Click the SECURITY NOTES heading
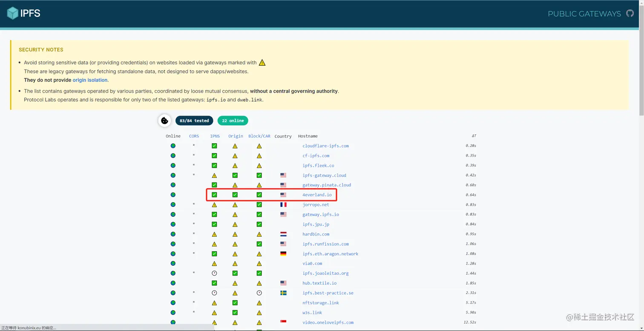The width and height of the screenshot is (644, 331). (41, 50)
